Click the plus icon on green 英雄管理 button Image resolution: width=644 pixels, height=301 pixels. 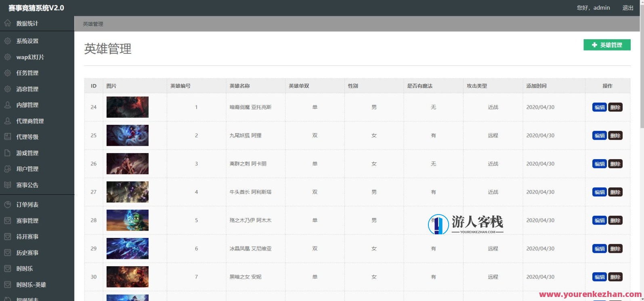click(x=594, y=45)
